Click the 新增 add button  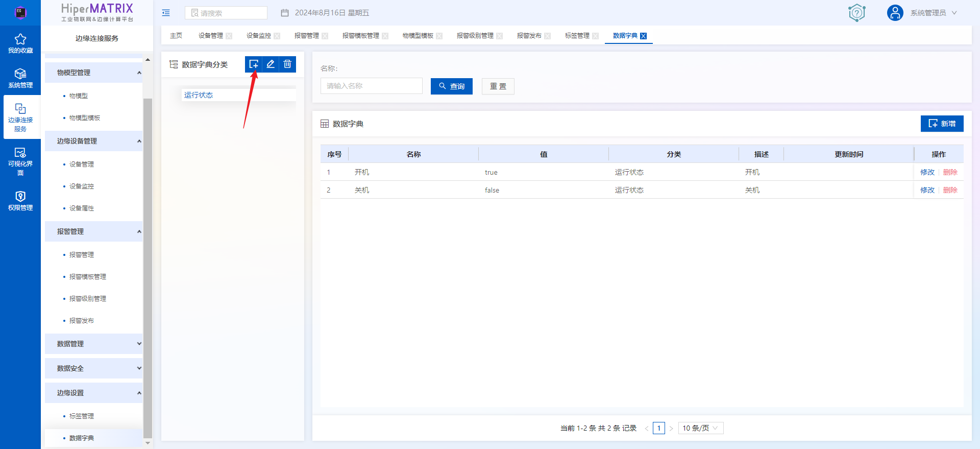942,124
